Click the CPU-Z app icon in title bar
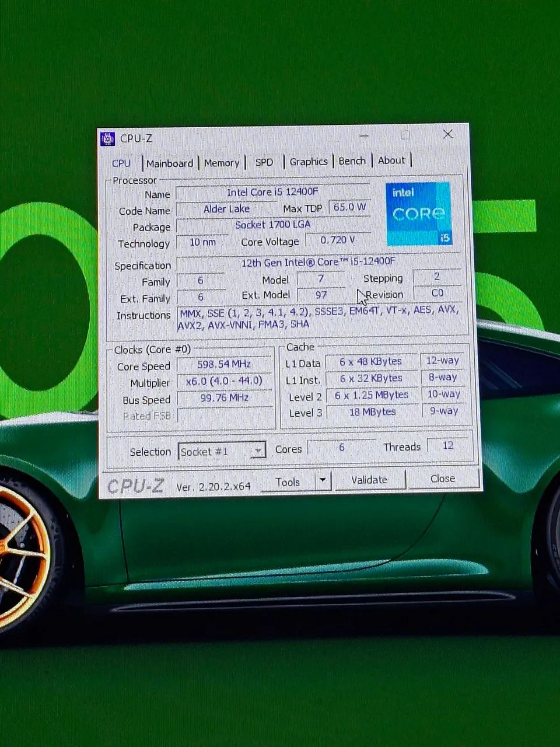 [x=107, y=139]
